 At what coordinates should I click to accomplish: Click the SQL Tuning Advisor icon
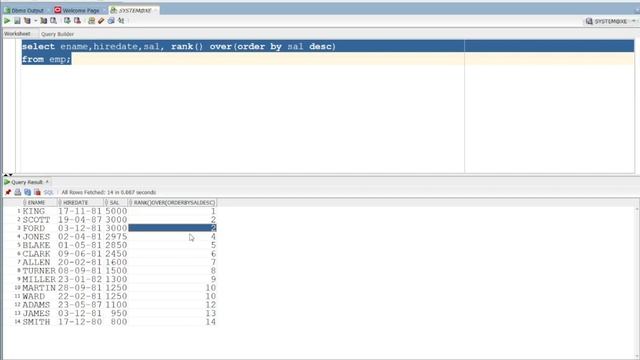click(x=53, y=21)
